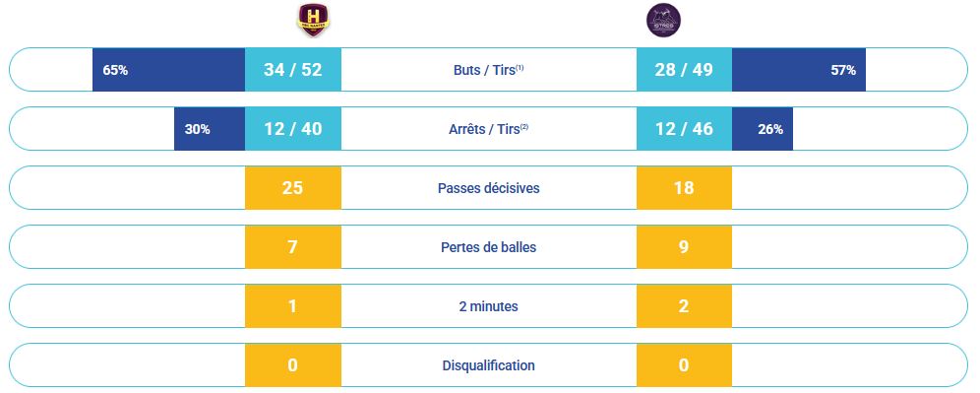Select the Buts / Tirs label
Screen dimensions: 980x393
(x=489, y=70)
